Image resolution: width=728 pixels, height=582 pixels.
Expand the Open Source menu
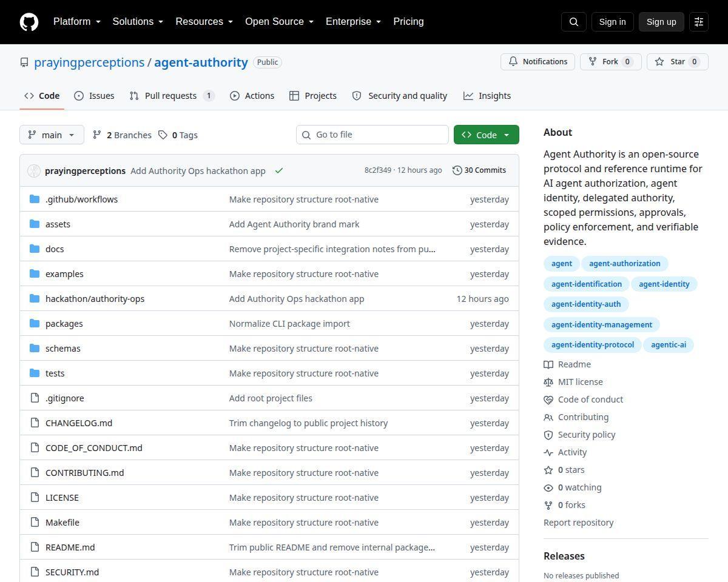[280, 22]
